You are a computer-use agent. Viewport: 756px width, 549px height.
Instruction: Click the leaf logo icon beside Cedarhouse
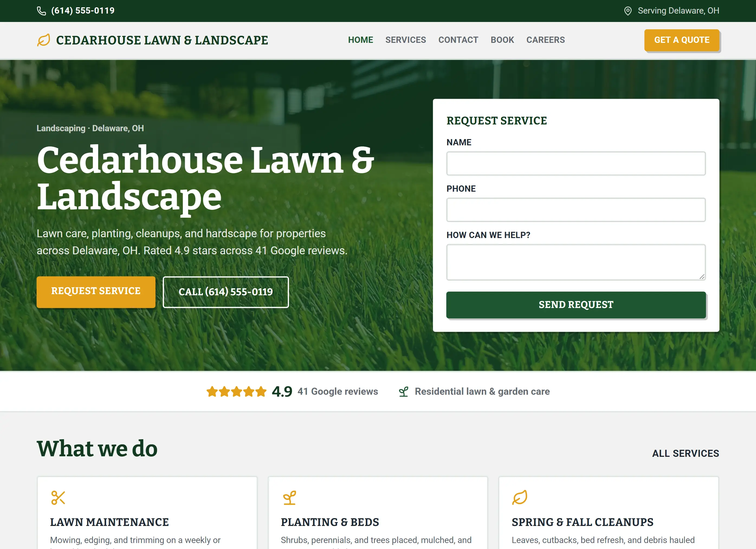click(44, 40)
